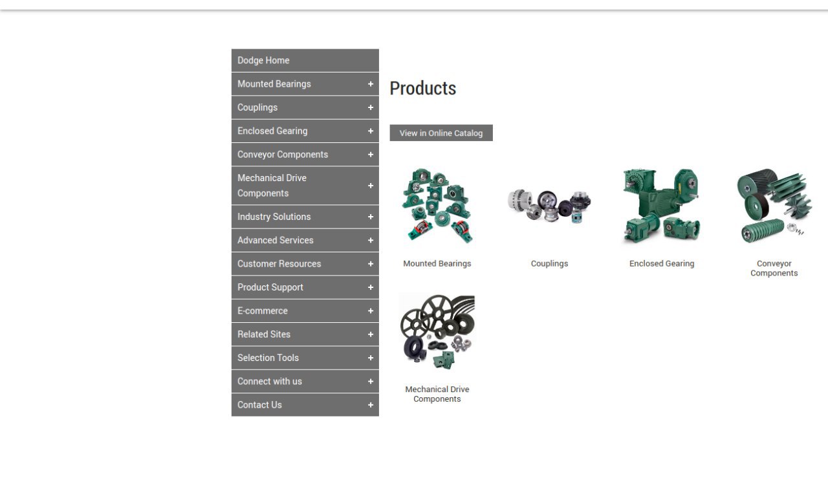Expand Couplings submenu via its plus sign
The width and height of the screenshot is (828, 504).
371,107
